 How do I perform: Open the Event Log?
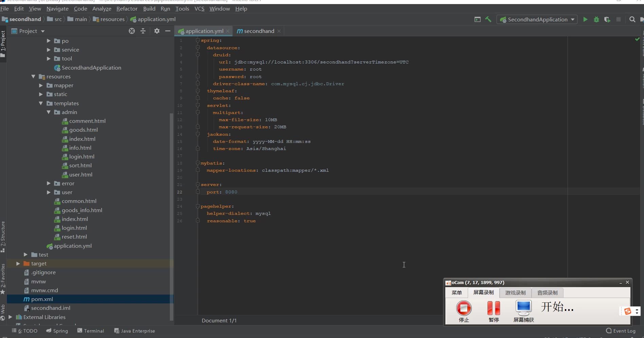pos(621,331)
